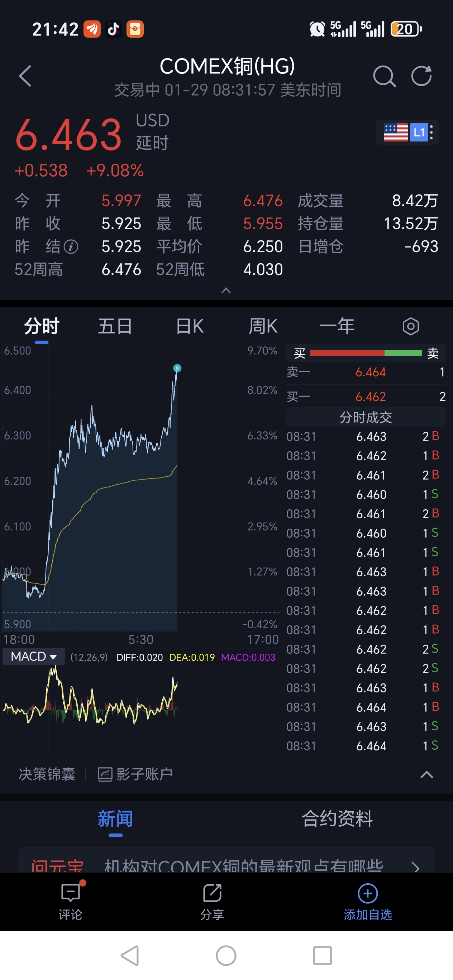Tap the +9.08% change value
453x980 pixels.
(115, 170)
